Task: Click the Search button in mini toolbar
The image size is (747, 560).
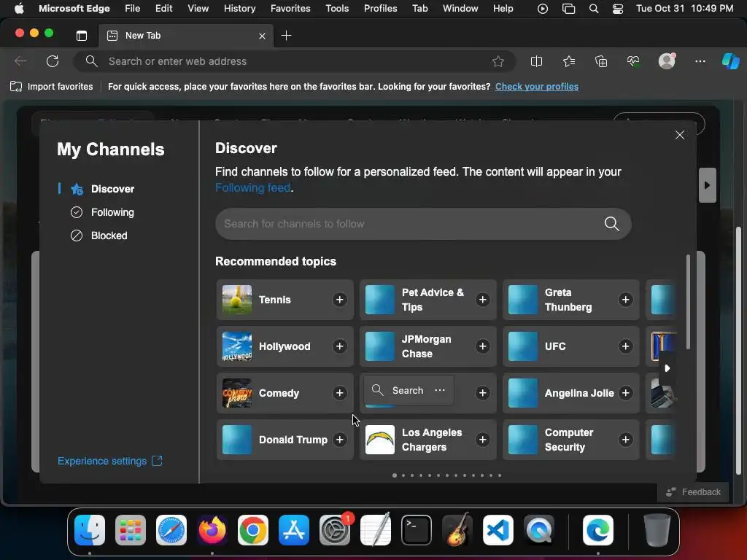Action: point(398,391)
